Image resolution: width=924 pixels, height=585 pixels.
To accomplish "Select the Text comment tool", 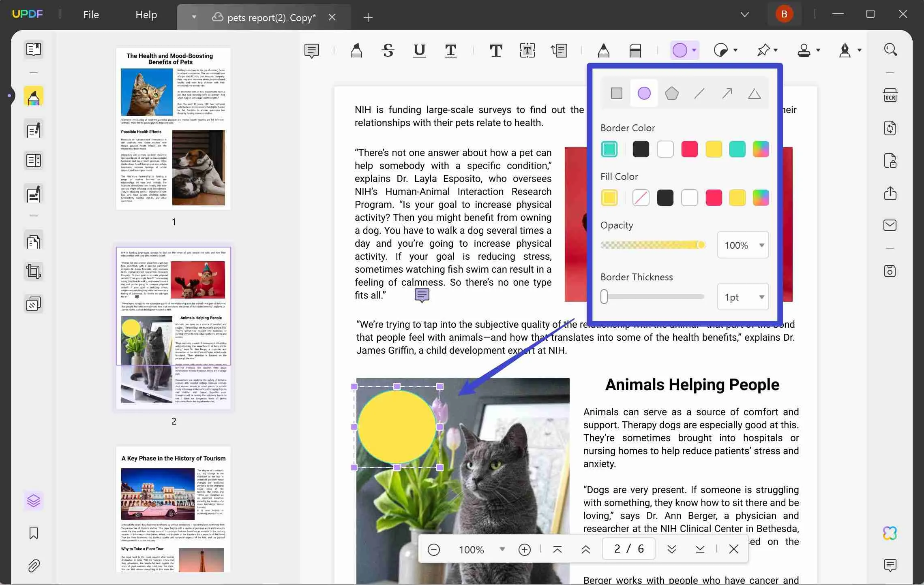I will pos(496,51).
